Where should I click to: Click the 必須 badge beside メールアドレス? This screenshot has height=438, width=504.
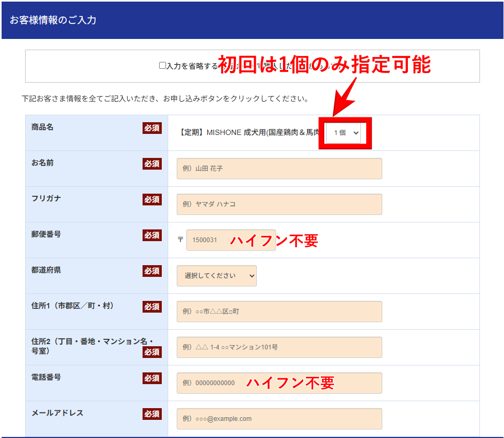152,414
